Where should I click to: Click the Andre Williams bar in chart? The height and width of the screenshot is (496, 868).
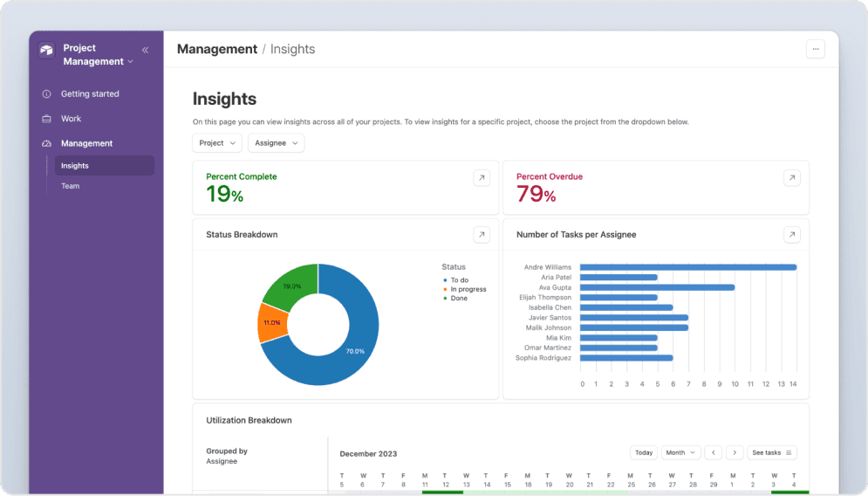[687, 267]
